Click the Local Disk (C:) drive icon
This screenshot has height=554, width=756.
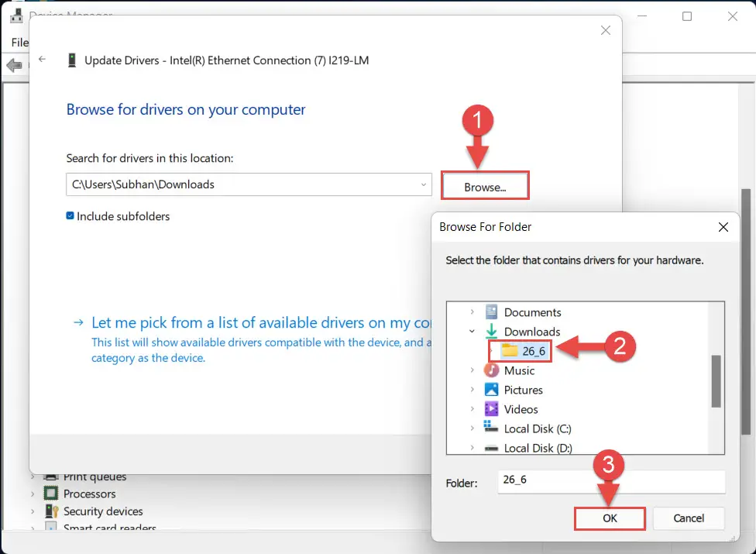click(491, 427)
